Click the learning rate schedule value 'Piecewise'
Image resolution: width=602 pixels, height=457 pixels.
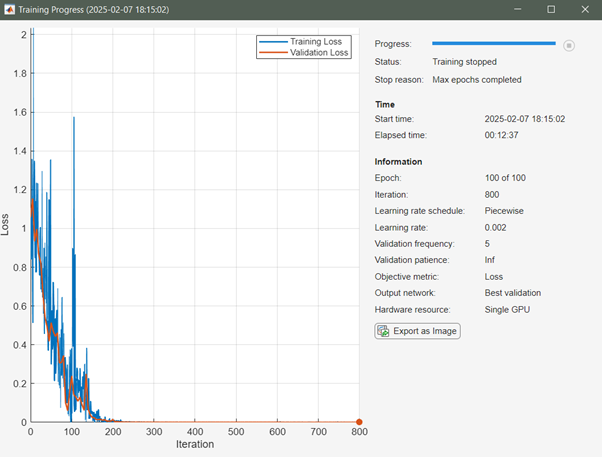tap(504, 211)
